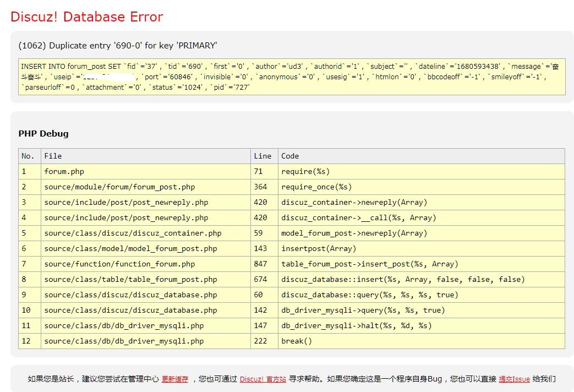Select line number 222 cell
The image size is (574, 392).
[264, 341]
